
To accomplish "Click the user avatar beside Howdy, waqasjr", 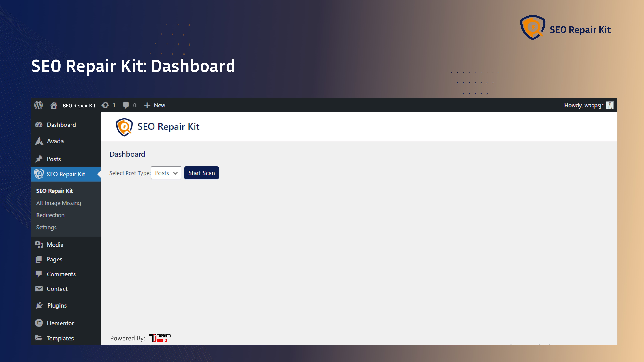I will pyautogui.click(x=610, y=105).
